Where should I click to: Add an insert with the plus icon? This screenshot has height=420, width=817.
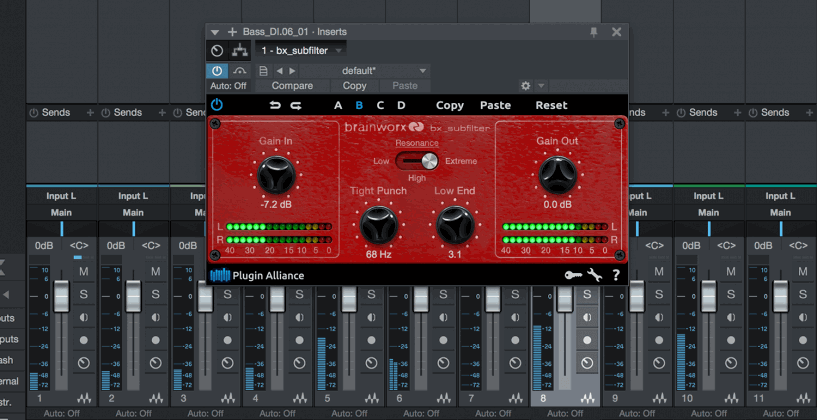pos(232,32)
